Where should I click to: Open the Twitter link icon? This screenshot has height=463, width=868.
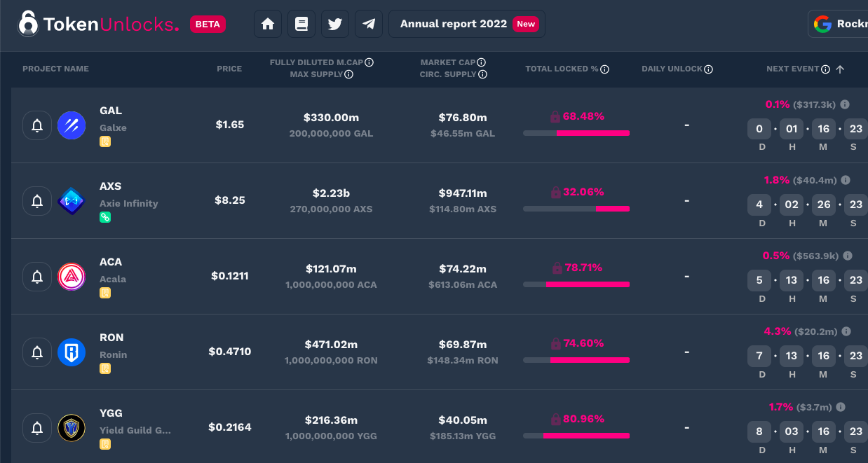(335, 24)
